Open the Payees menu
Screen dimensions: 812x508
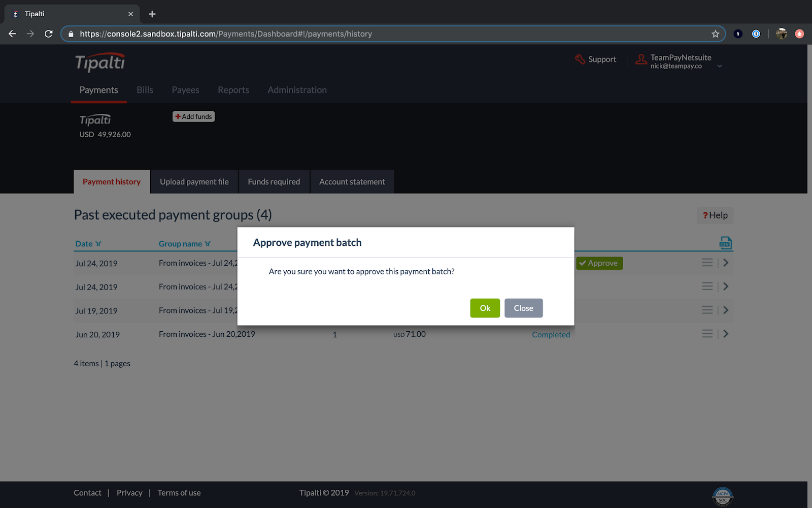coord(185,90)
